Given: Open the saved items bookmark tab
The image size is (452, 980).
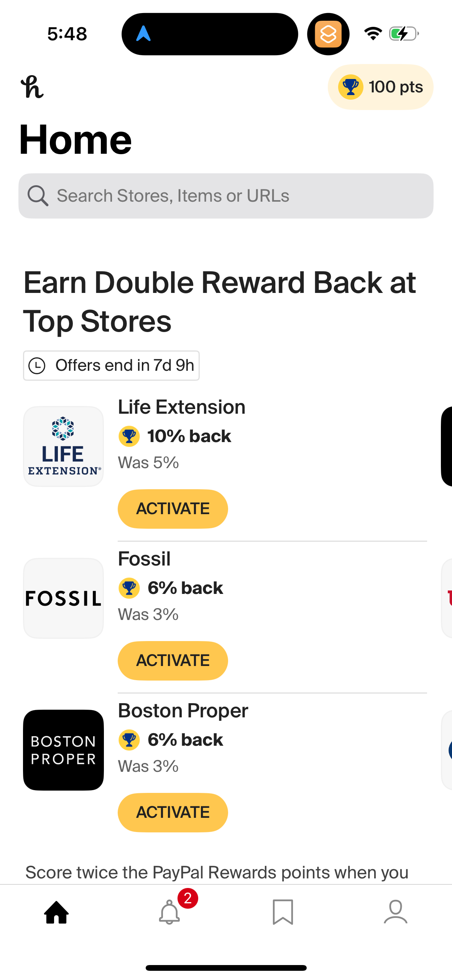Looking at the screenshot, I should point(283,913).
